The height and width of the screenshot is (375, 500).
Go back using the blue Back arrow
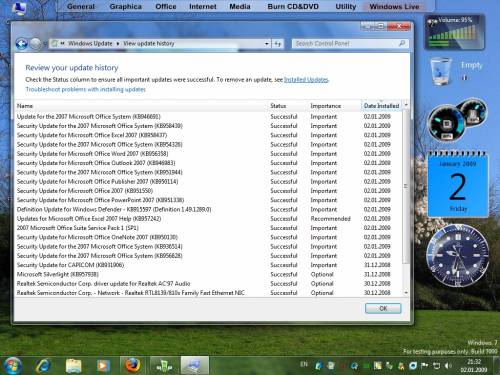pyautogui.click(x=22, y=44)
